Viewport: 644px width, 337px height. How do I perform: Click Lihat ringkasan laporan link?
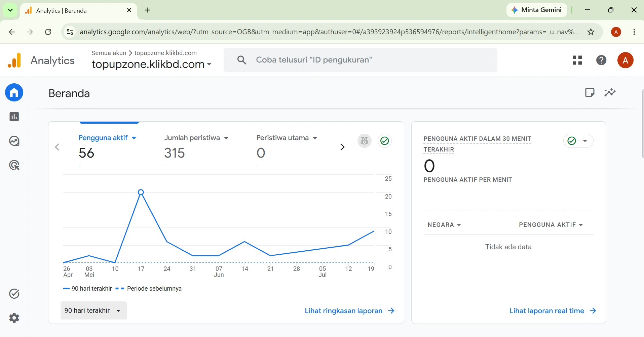(349, 311)
